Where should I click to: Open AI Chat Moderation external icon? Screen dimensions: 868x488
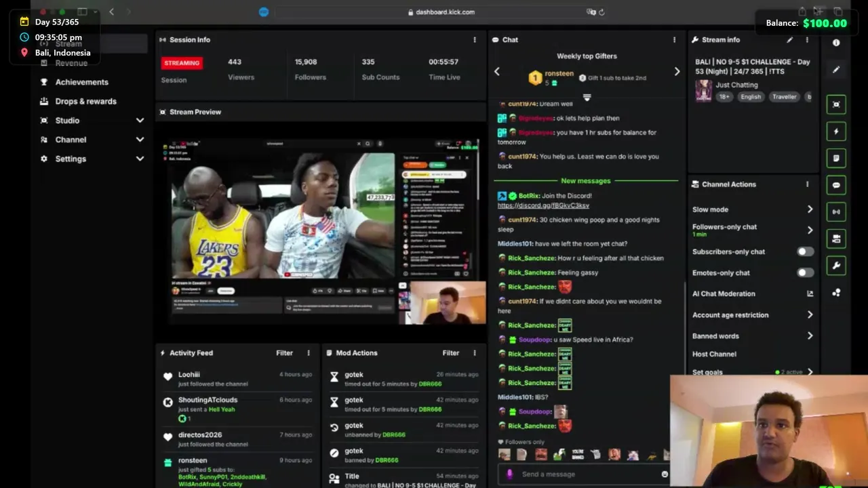(810, 294)
